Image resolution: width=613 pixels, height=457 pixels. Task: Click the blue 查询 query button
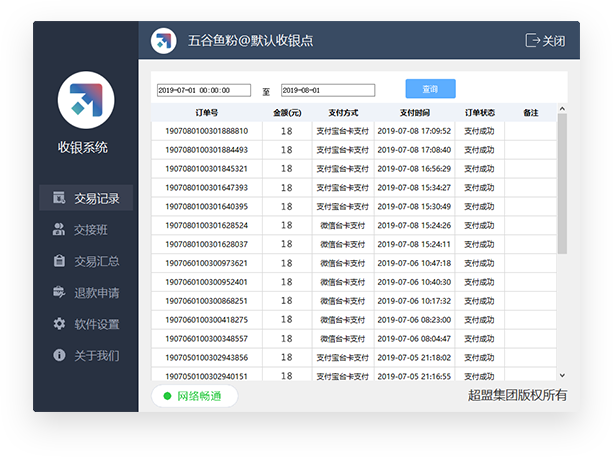pos(430,89)
